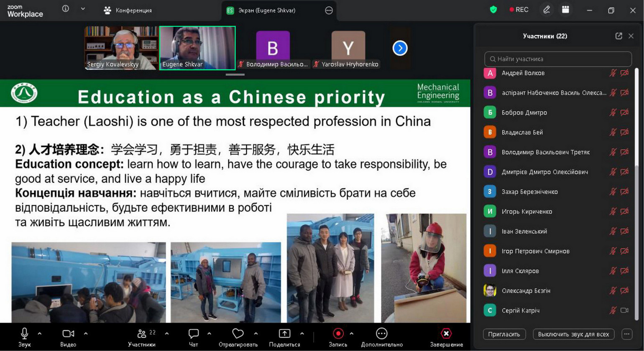Toggle microphone mute for Андрей Волков
Screen dimensions: 644x351
[613, 73]
